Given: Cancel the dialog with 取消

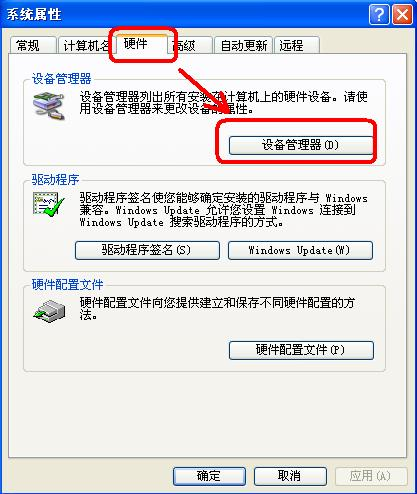Looking at the screenshot, I should pyautogui.click(x=290, y=476).
